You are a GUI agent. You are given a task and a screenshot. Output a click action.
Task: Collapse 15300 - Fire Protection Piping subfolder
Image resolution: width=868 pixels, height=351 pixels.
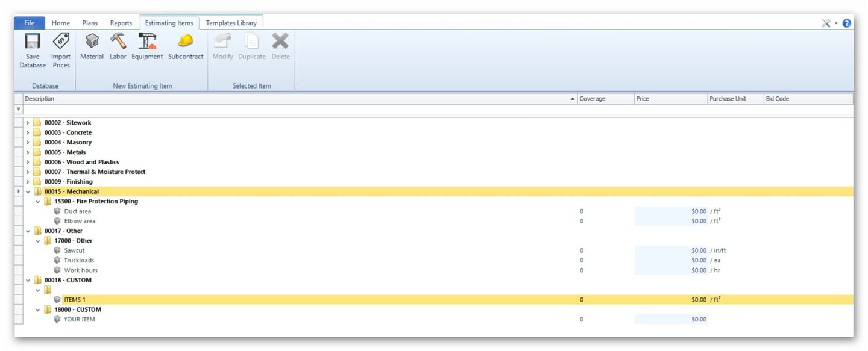point(37,201)
